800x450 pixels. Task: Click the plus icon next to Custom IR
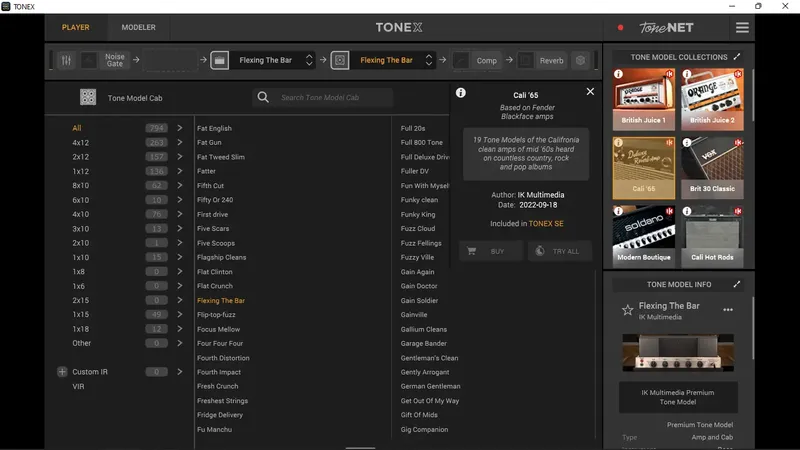[62, 372]
